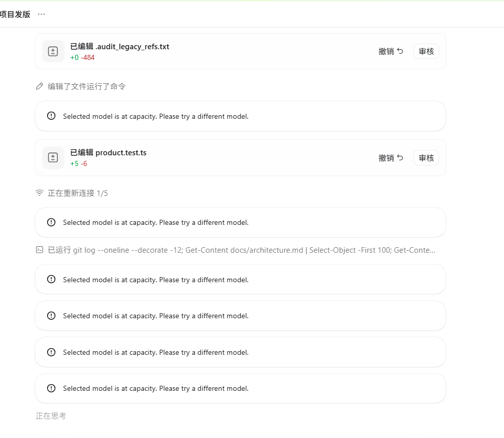504x438 pixels.
Task: Click the diff icon for .audit_legacy_refs.txt
Action: click(53, 51)
